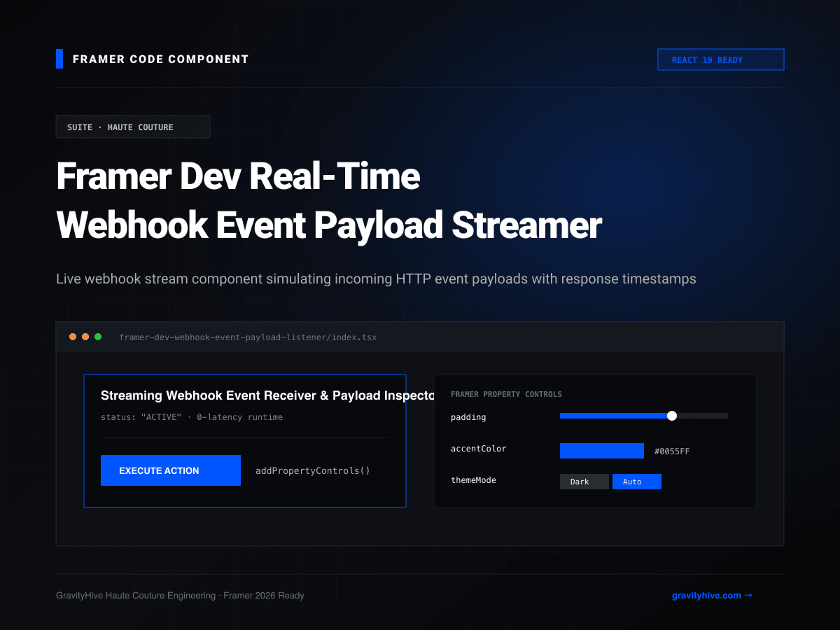Select the Dark theme mode option
Screen dimensions: 840x630
584,482
